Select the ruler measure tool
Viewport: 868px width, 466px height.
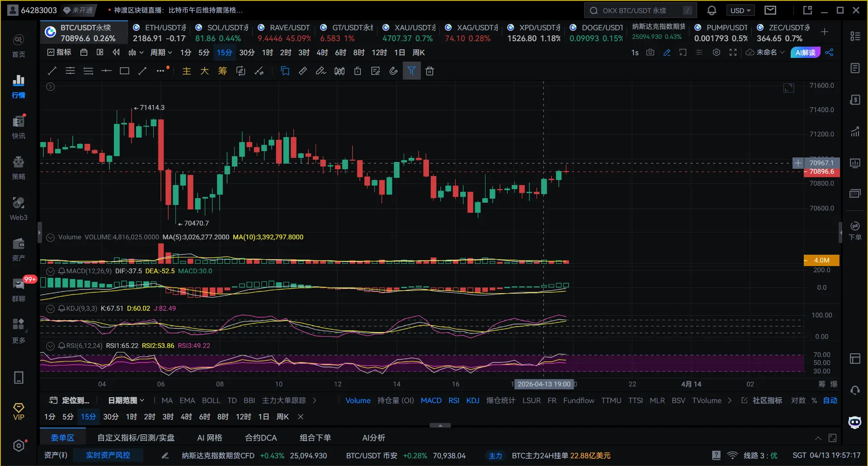coord(303,71)
